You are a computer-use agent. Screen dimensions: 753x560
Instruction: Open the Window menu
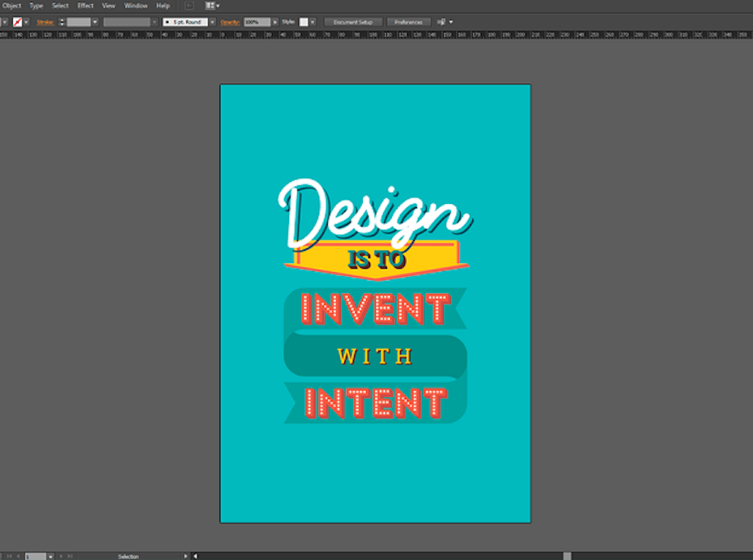136,6
